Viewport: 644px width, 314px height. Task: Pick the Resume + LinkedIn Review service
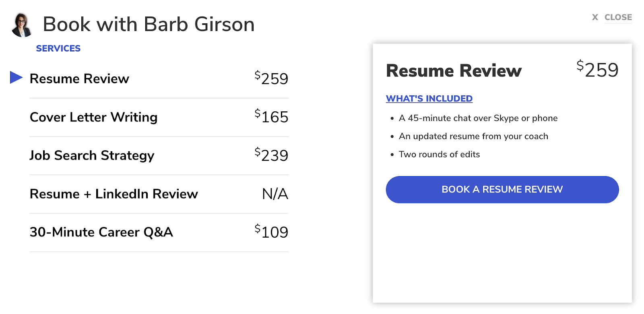point(159,194)
